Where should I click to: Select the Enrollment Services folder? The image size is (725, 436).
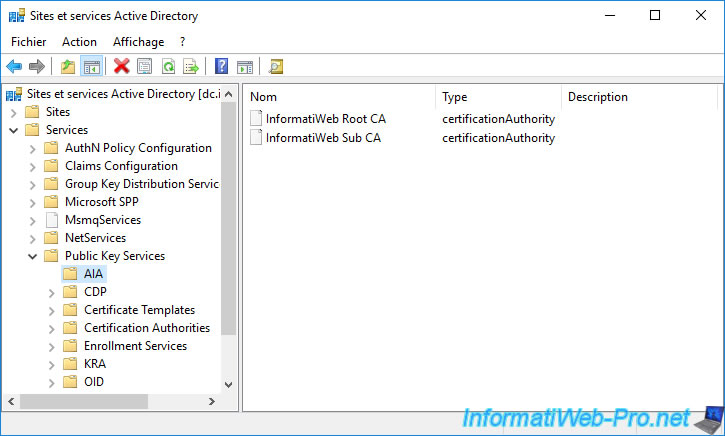[x=135, y=346]
